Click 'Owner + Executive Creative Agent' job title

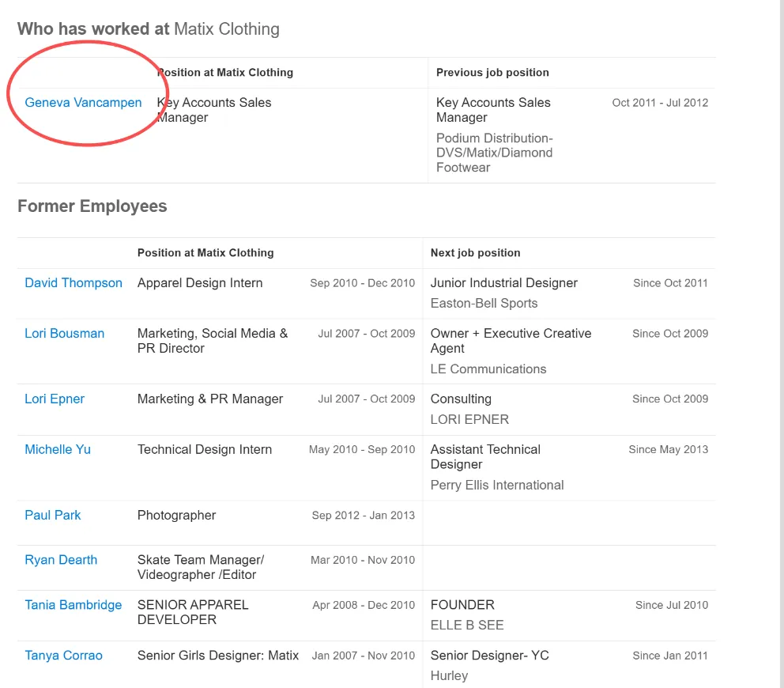(x=511, y=341)
